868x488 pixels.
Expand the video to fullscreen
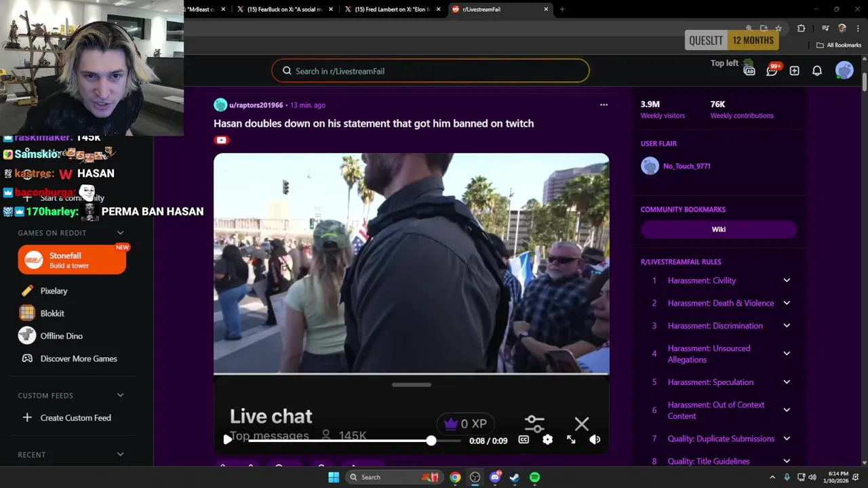click(571, 440)
